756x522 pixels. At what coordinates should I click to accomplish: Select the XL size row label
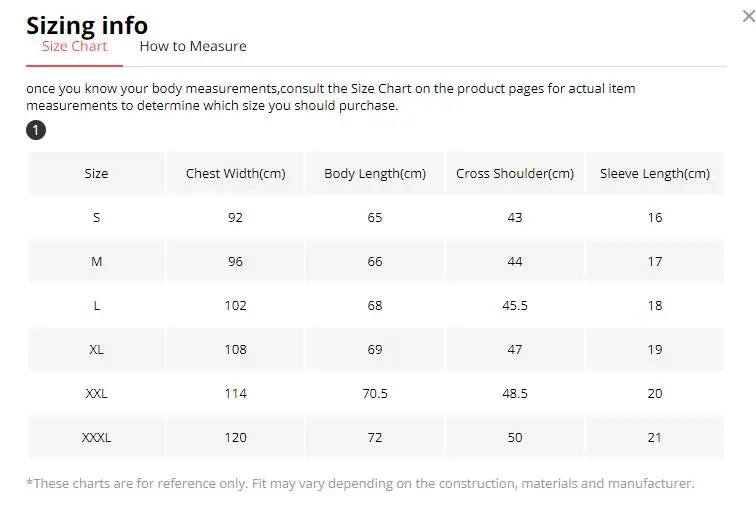click(x=96, y=349)
